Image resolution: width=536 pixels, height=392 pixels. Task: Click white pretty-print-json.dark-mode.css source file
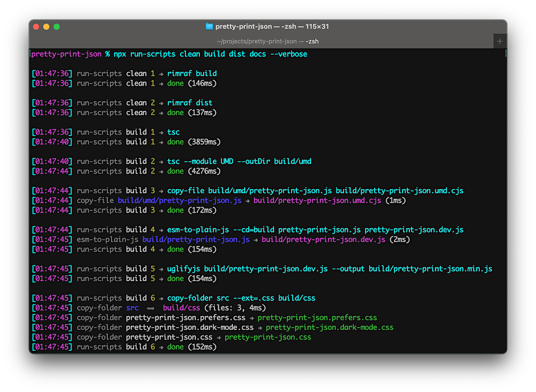(190, 327)
